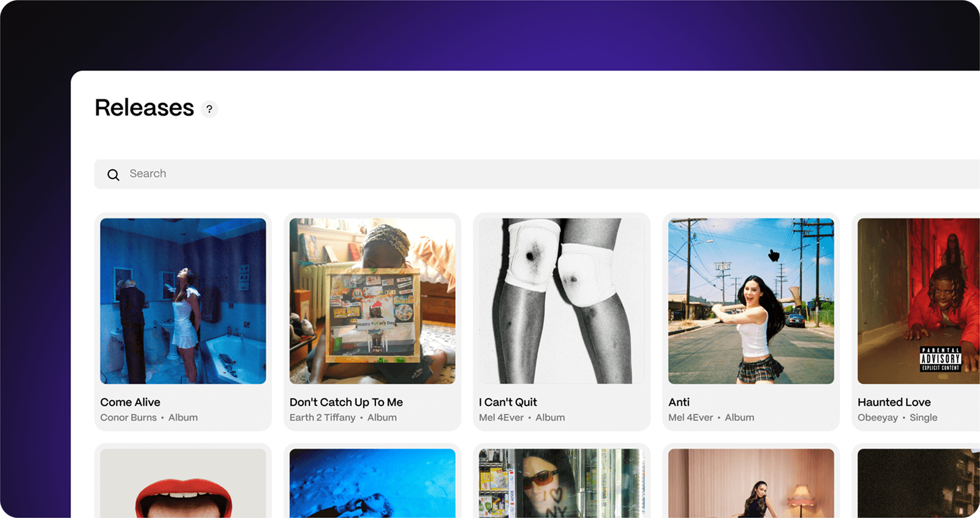Open the pink curtain lamp cover release

751,483
